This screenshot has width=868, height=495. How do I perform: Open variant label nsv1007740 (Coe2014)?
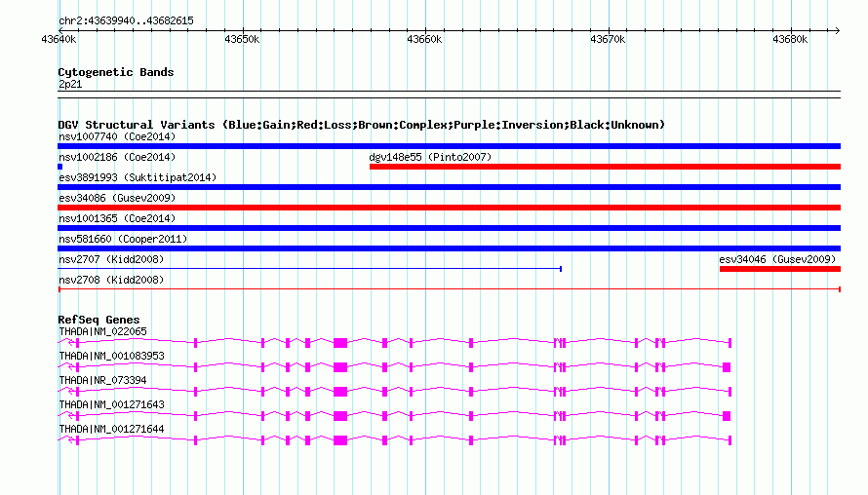tap(117, 136)
